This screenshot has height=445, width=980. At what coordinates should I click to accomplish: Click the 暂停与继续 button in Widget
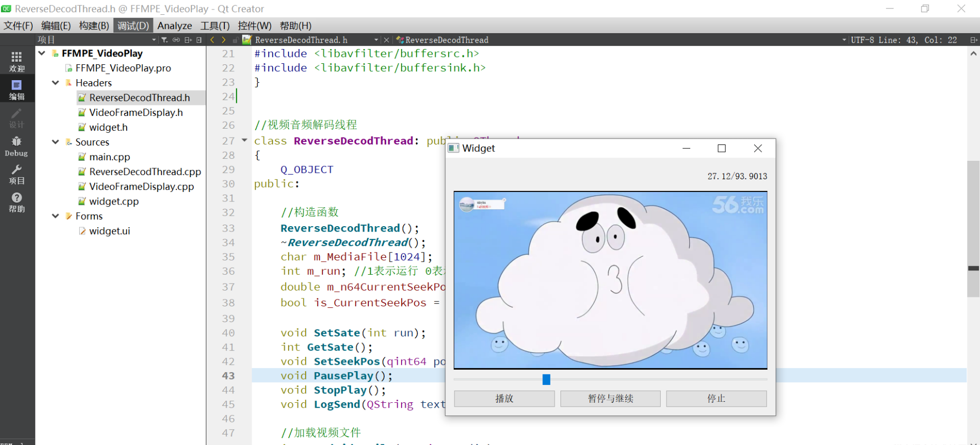(611, 399)
